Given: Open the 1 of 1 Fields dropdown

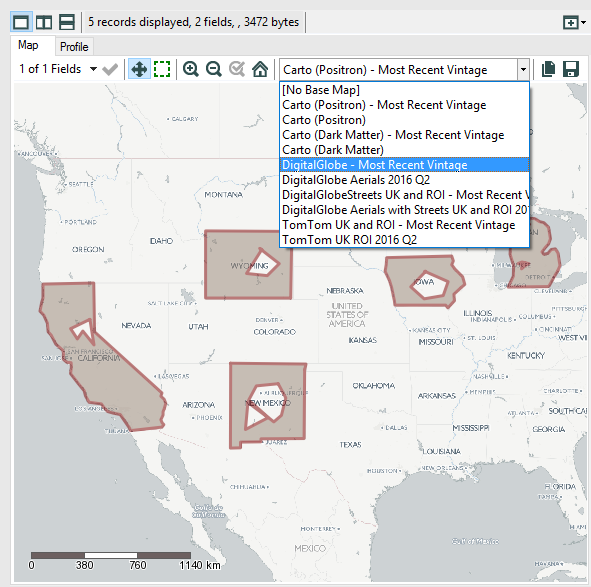Looking at the screenshot, I should pyautogui.click(x=58, y=69).
